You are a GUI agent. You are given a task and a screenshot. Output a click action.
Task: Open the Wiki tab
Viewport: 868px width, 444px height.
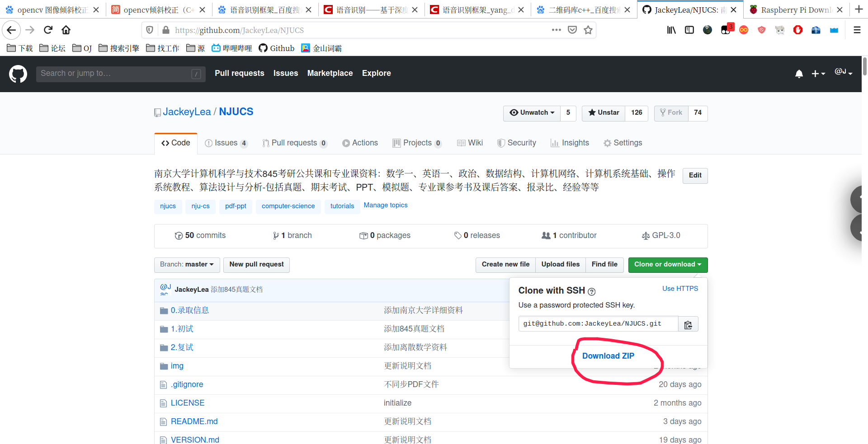(x=470, y=143)
